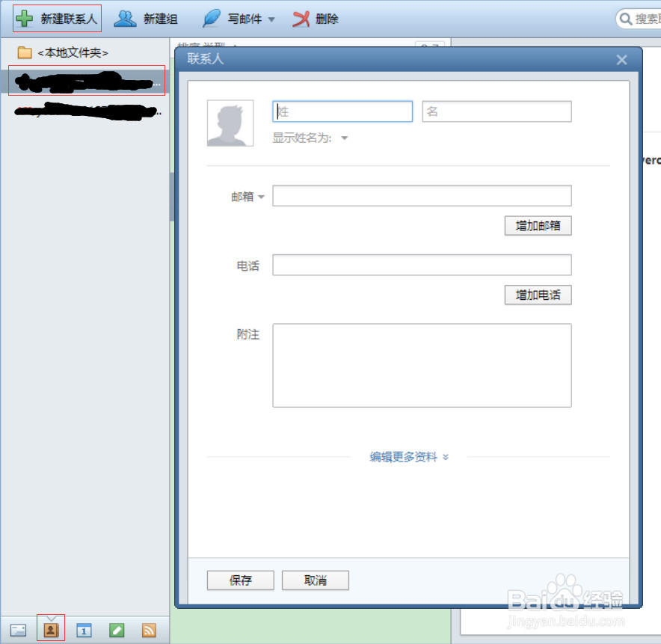Viewport: 661px width, 644px height.
Task: Click the 删除 delete icon
Action: pos(302,18)
